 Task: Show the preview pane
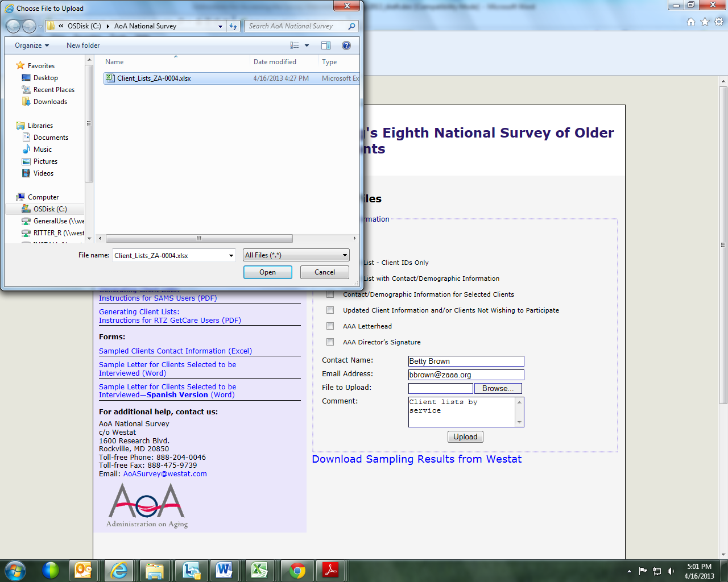pos(326,45)
